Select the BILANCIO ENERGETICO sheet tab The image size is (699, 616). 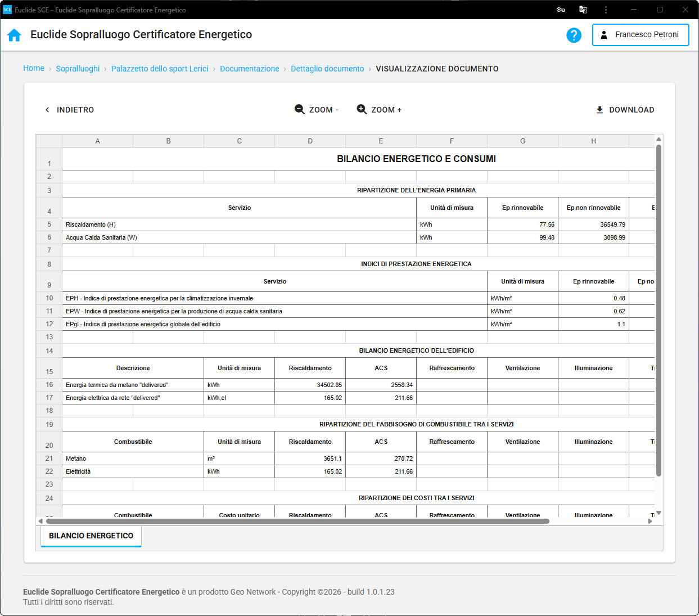click(91, 536)
